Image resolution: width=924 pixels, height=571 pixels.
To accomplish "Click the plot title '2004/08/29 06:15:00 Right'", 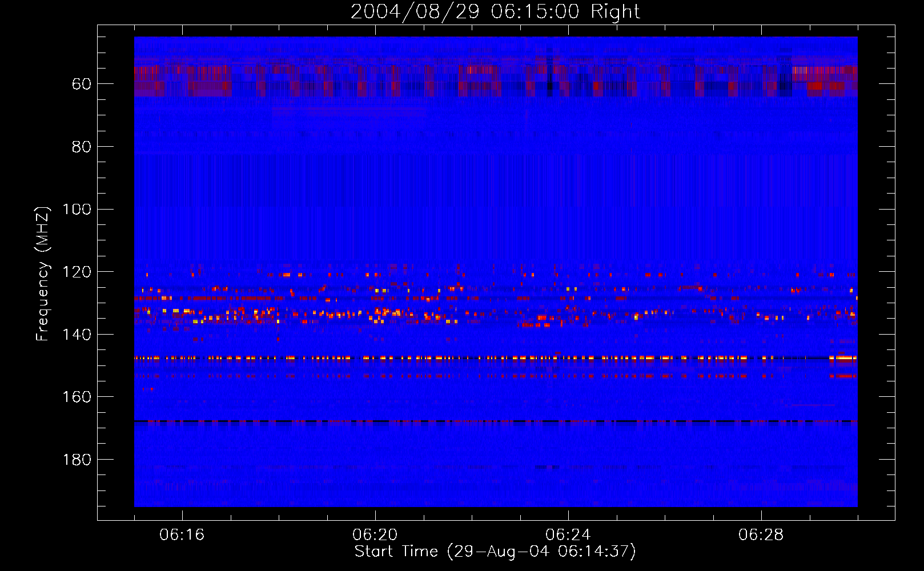I will click(495, 11).
